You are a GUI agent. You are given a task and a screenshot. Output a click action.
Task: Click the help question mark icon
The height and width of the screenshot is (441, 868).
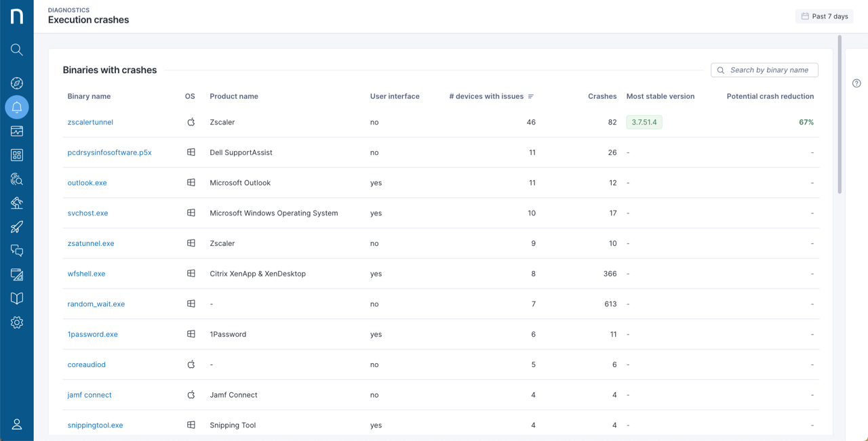[856, 83]
